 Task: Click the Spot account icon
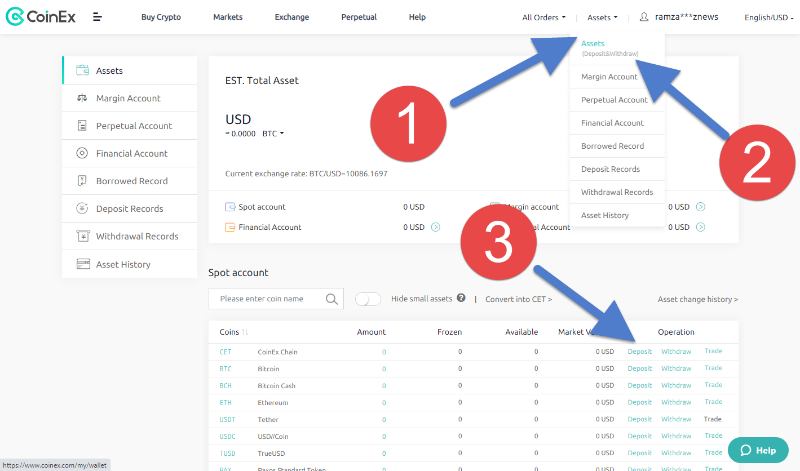click(x=230, y=207)
